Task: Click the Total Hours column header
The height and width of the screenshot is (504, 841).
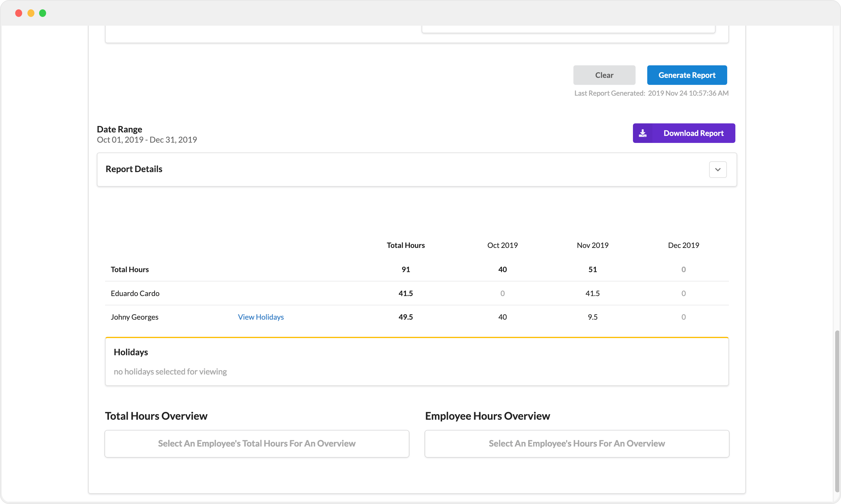Action: [x=406, y=245]
